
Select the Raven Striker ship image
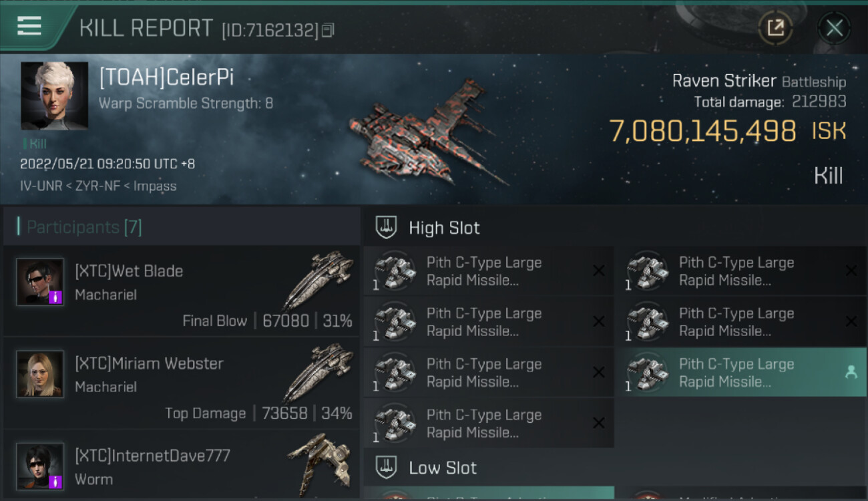click(x=427, y=134)
